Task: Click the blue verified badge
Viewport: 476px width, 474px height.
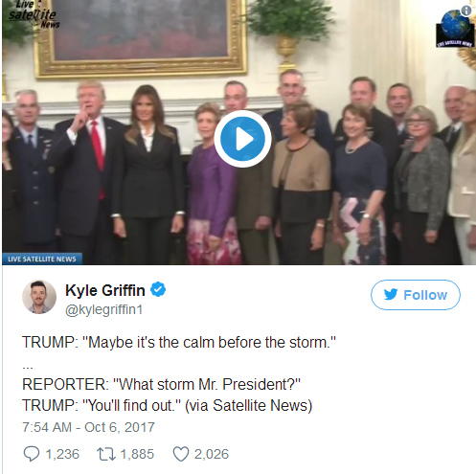Action: [158, 290]
